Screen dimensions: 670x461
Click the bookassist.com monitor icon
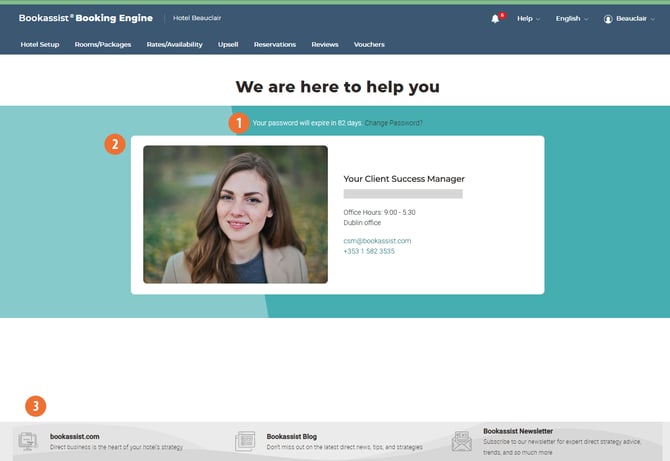[28, 441]
